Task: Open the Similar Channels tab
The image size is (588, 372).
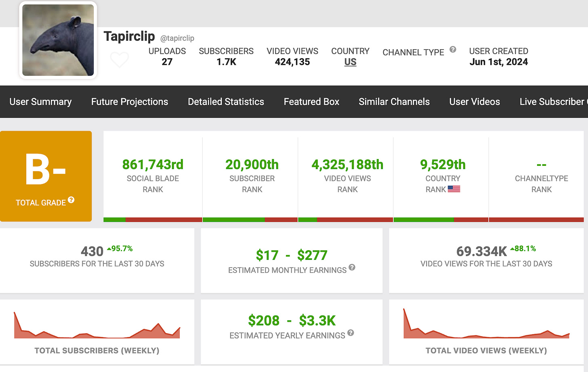Action: 394,102
